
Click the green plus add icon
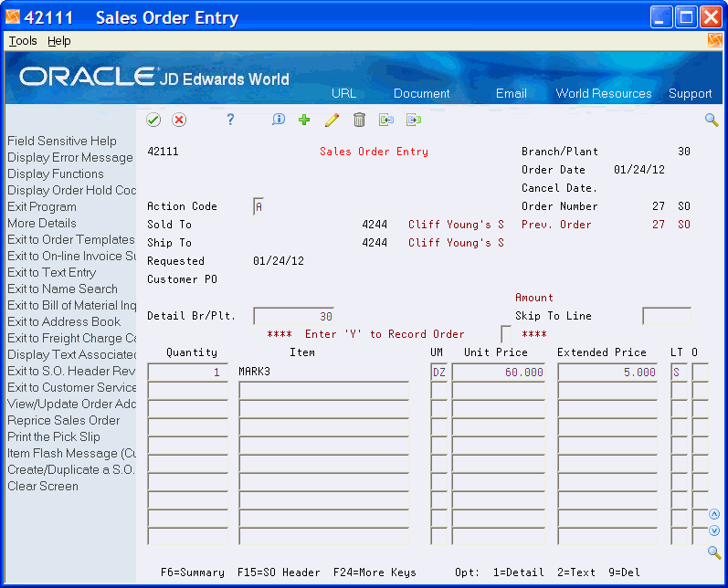(304, 120)
